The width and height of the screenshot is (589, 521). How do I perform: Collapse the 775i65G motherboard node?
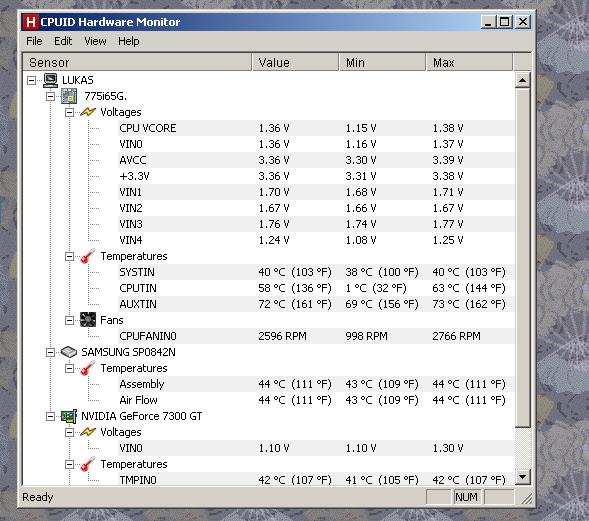coord(50,97)
